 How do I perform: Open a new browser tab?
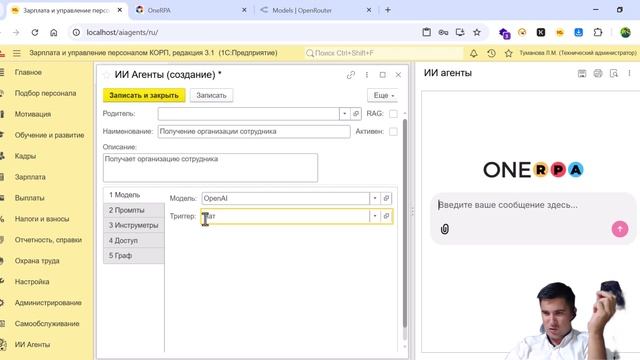coord(388,10)
